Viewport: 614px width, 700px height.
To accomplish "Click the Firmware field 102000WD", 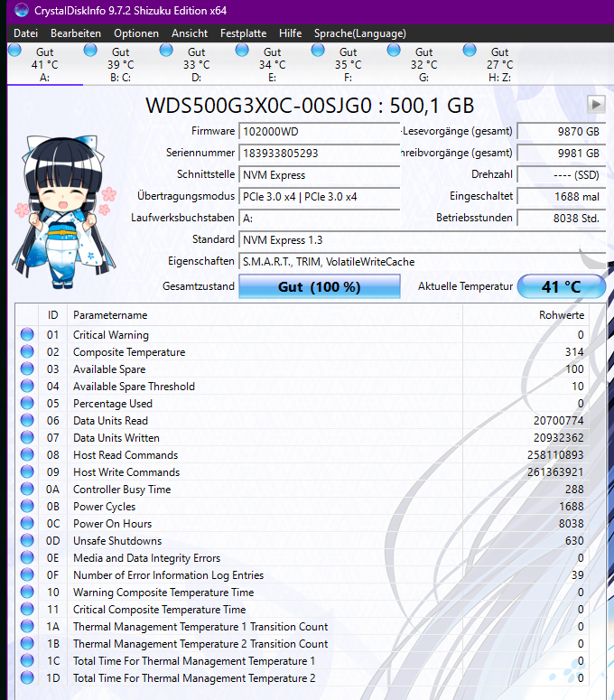I will (320, 132).
